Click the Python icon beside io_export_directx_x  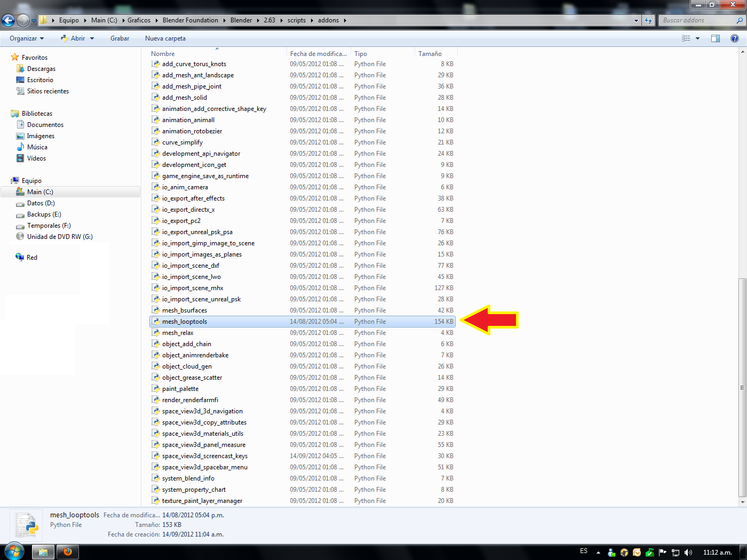[x=156, y=210]
